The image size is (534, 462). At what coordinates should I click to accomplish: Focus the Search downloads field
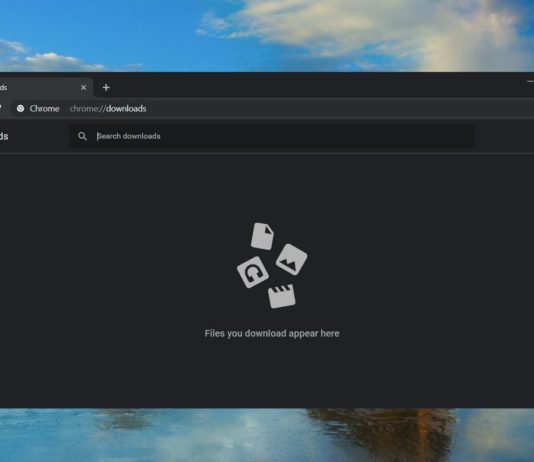point(272,136)
